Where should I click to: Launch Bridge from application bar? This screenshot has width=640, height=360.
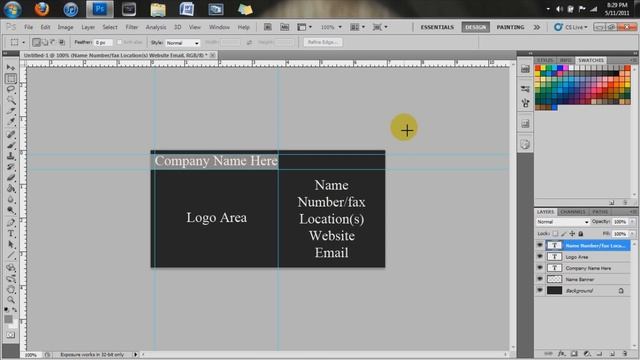(267, 27)
